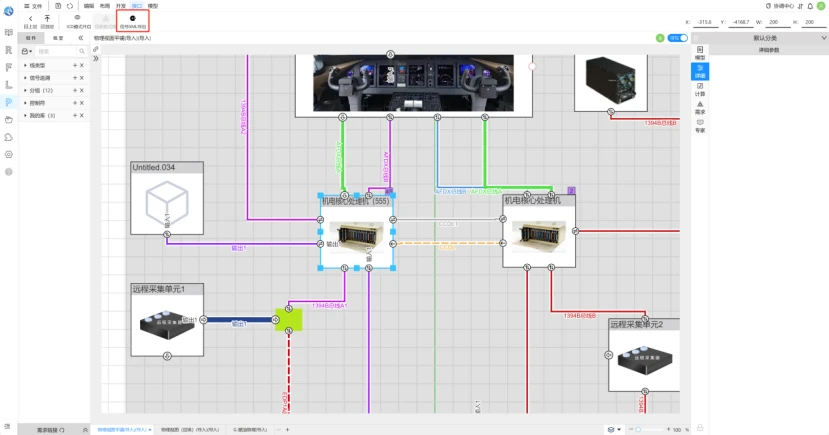Open the library dropdown beside the search box
Screen dimensions: 829x435
tap(26, 51)
